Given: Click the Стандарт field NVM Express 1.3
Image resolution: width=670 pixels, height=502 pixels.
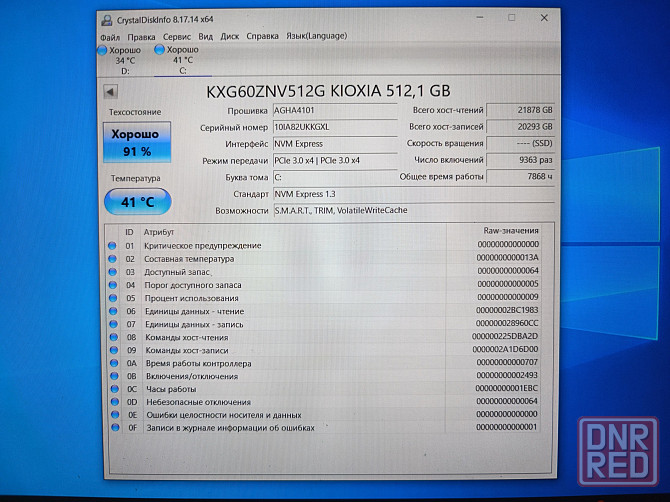Looking at the screenshot, I should pyautogui.click(x=414, y=194).
